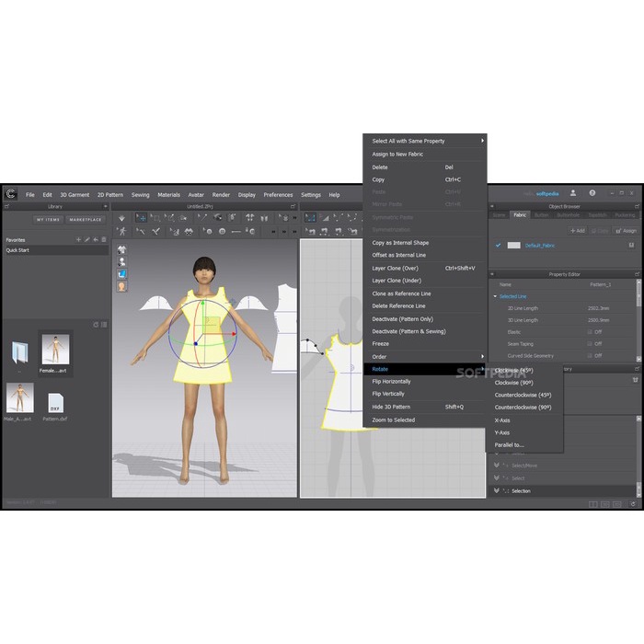
Task: Click the simulate arrow icon in 3D toolbar
Action: point(123,219)
